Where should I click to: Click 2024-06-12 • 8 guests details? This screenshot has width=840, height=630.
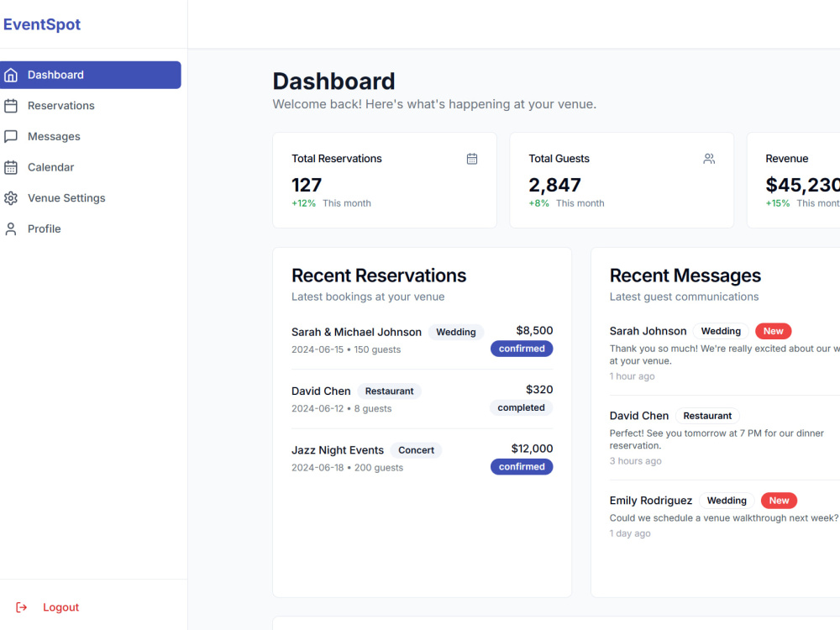pos(341,408)
